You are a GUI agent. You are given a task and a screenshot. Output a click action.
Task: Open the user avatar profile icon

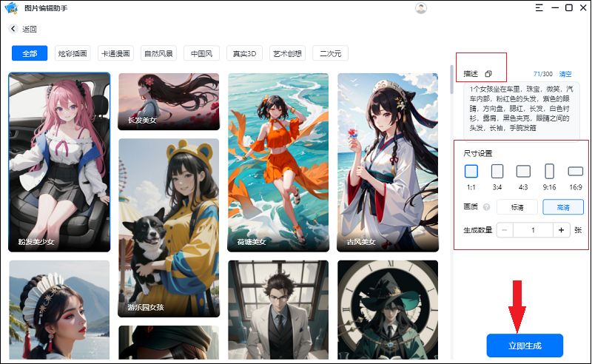(x=421, y=8)
